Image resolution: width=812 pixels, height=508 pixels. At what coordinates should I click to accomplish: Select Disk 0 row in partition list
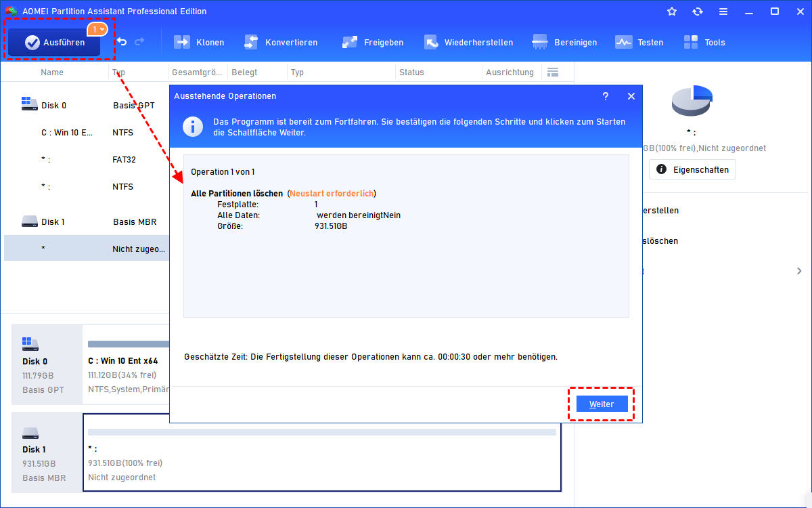click(x=87, y=105)
